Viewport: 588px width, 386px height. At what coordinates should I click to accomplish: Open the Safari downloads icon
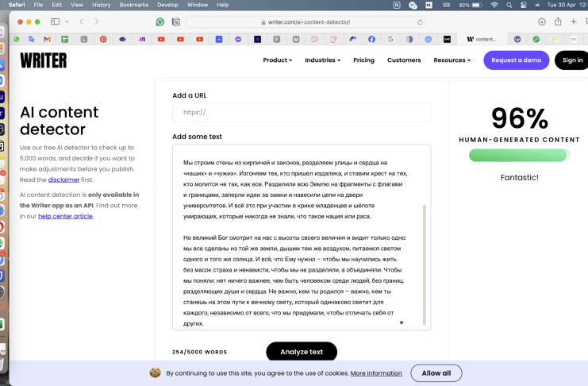pyautogui.click(x=542, y=21)
